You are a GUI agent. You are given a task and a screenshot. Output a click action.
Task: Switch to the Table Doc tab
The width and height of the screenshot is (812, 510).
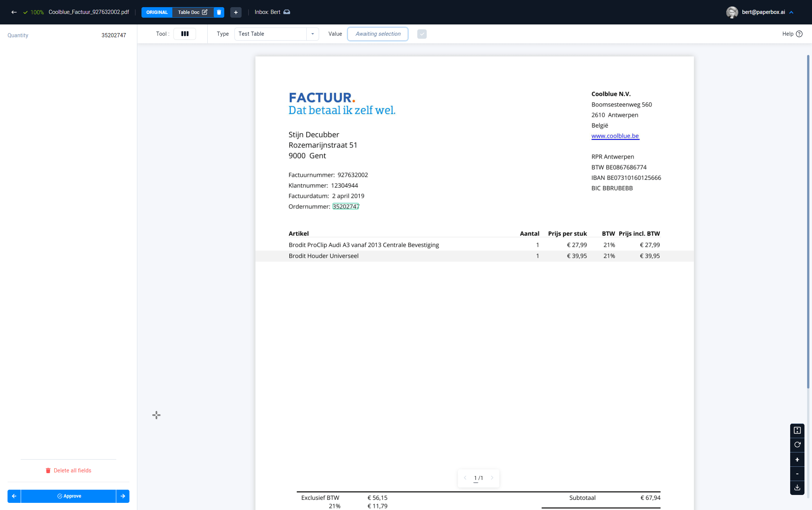[x=189, y=12]
